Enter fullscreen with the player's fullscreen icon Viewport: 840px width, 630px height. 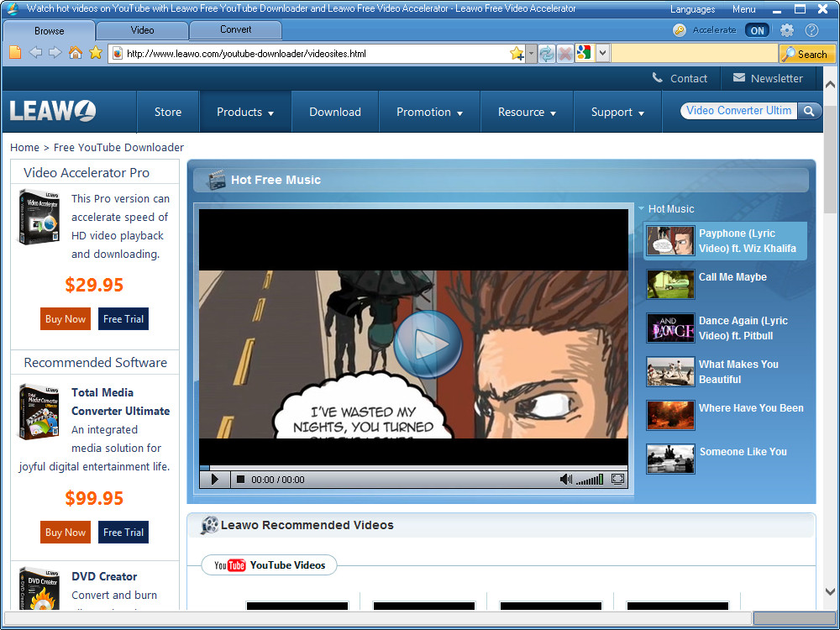(x=617, y=479)
